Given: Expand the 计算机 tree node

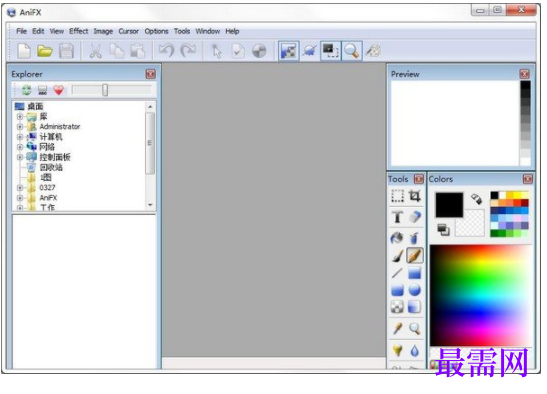Looking at the screenshot, I should [x=20, y=137].
